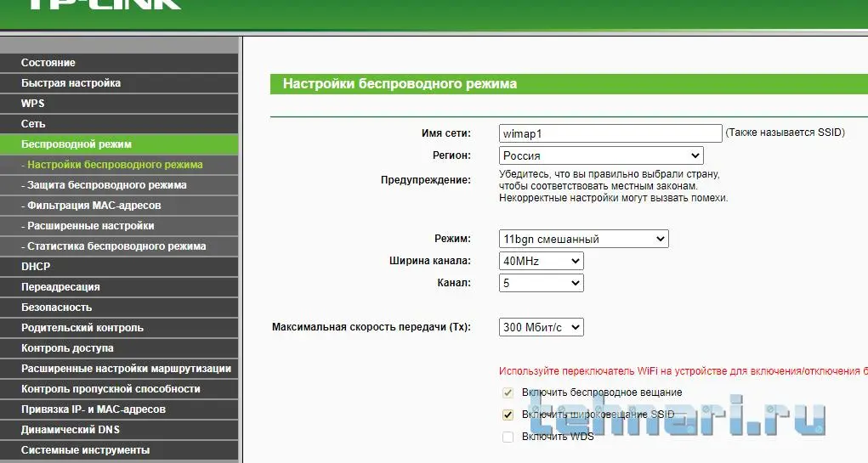Open the Состояние menu item
868x463 pixels.
coord(119,63)
